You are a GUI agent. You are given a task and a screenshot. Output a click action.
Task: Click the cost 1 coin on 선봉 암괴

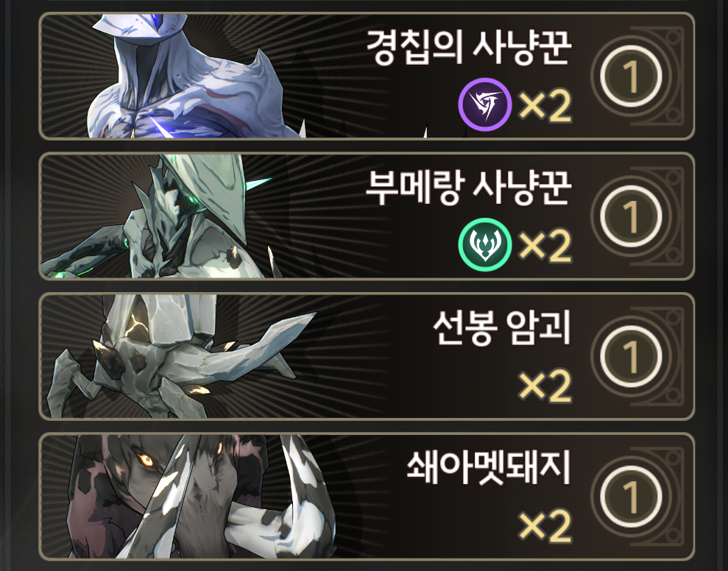[631, 357]
